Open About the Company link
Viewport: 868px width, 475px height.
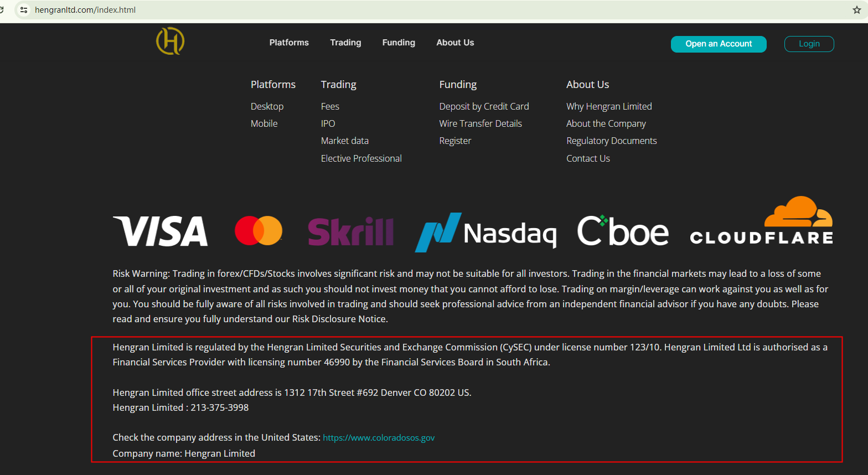[x=606, y=123]
